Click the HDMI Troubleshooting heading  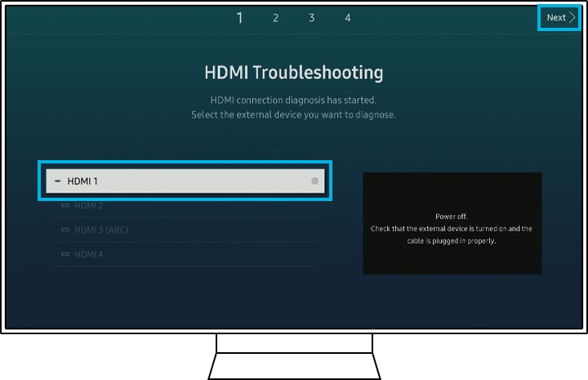click(293, 73)
